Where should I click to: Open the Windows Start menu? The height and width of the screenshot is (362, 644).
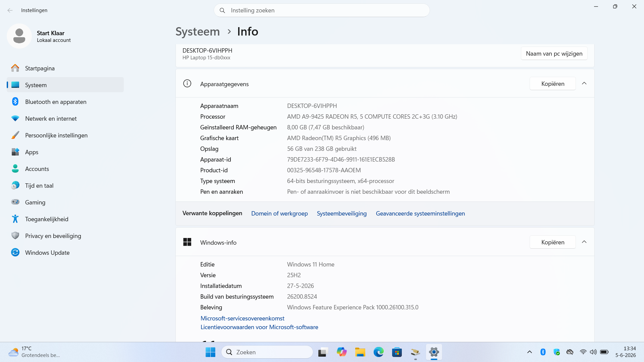[x=210, y=352]
